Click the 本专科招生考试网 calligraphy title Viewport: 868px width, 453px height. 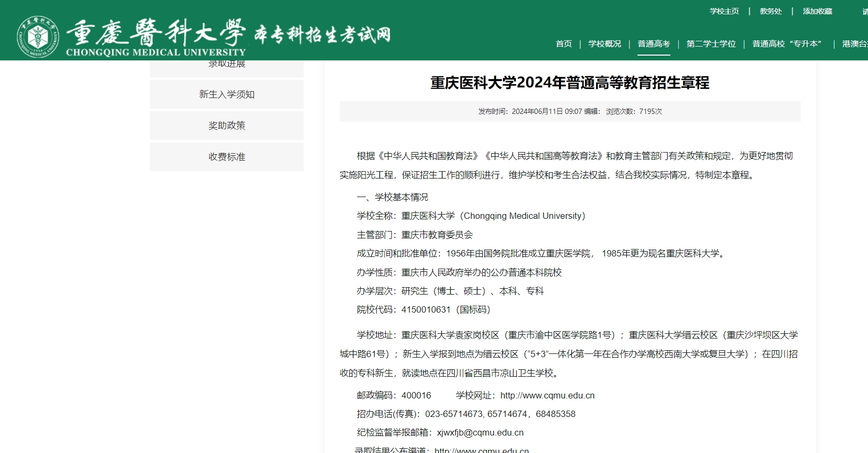pos(323,34)
